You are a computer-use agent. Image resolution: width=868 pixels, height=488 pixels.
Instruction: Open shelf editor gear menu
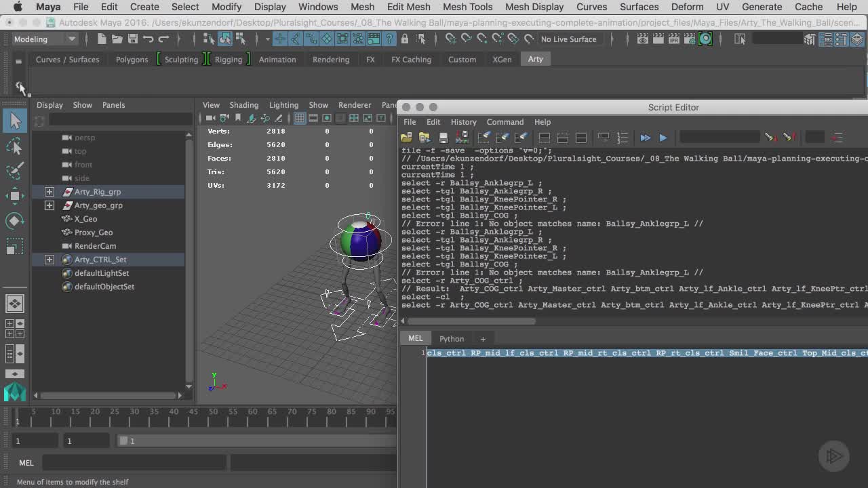[19, 87]
